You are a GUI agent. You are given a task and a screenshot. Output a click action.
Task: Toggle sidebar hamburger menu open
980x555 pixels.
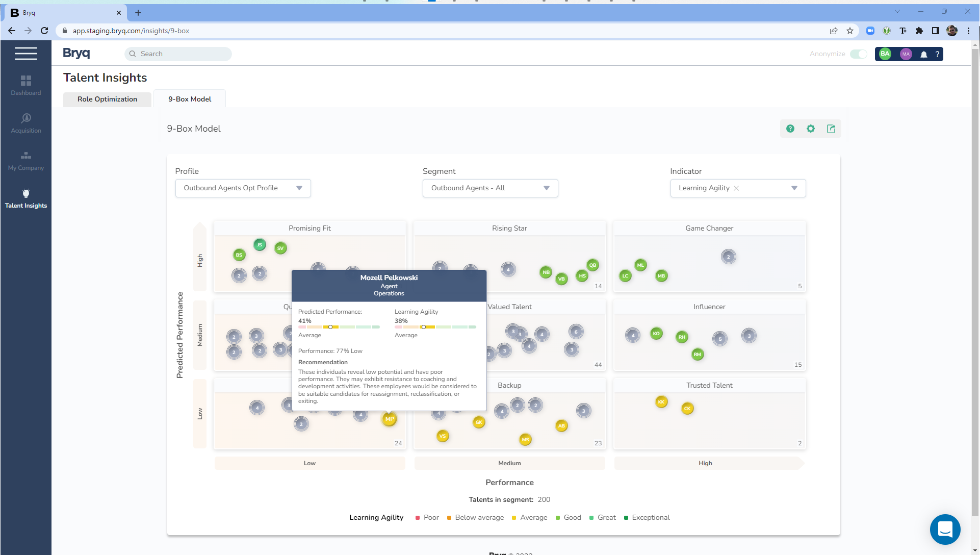coord(25,54)
